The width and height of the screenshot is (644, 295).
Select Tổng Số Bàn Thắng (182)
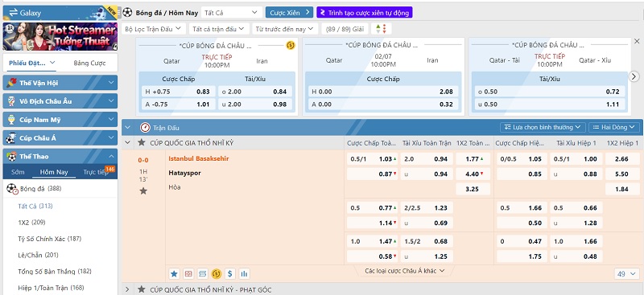(x=55, y=272)
